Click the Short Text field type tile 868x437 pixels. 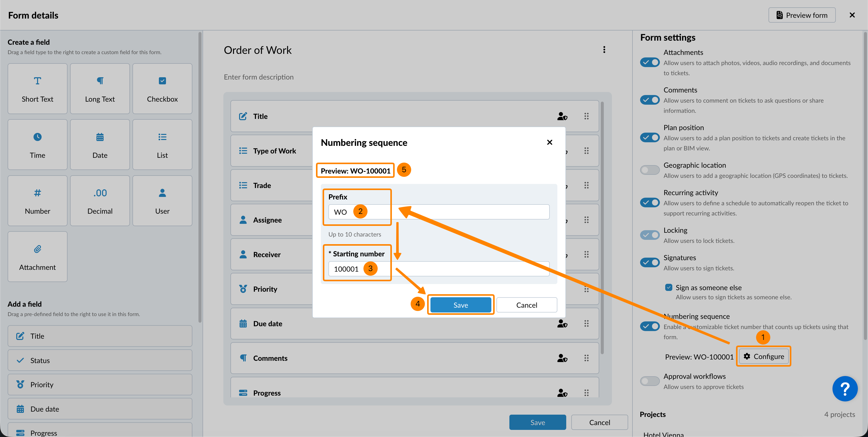pos(37,89)
